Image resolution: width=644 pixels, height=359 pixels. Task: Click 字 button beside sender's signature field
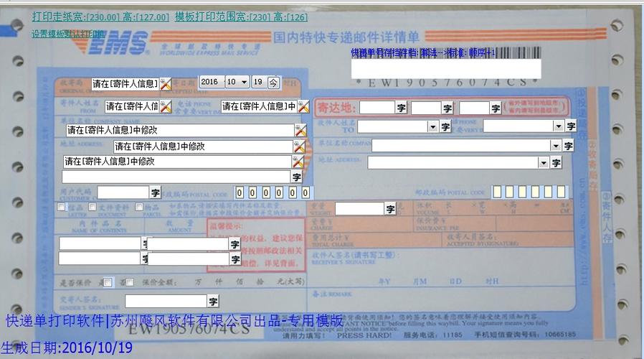point(213,301)
